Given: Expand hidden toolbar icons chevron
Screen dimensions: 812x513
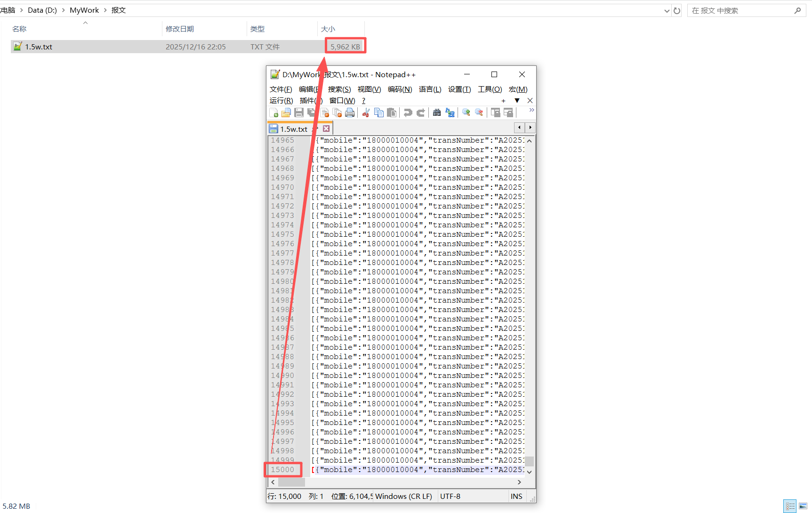Looking at the screenshot, I should click(x=531, y=110).
